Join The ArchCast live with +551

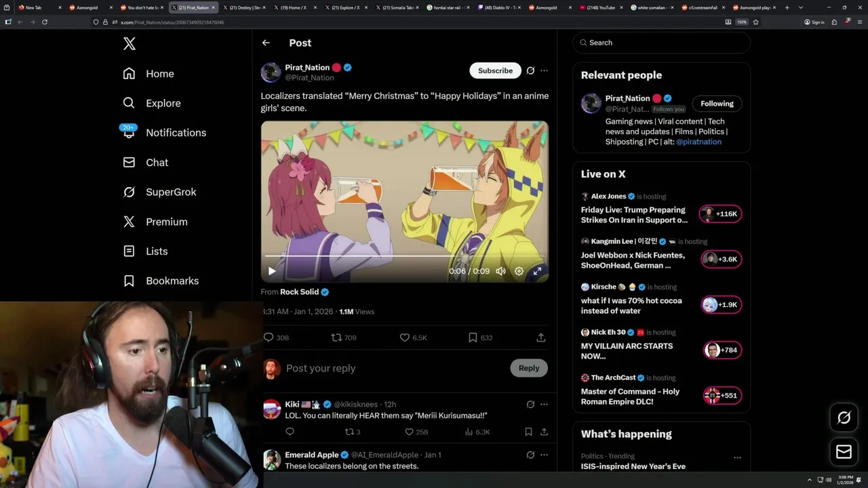[722, 396]
